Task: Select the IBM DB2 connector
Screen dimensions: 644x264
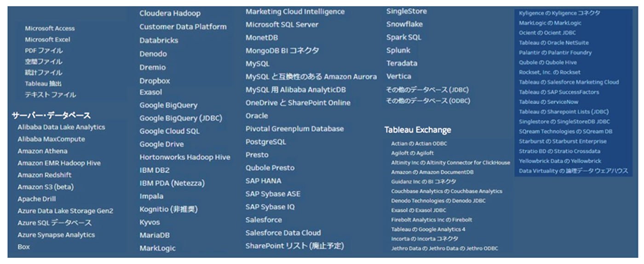Action: pyautogui.click(x=155, y=170)
